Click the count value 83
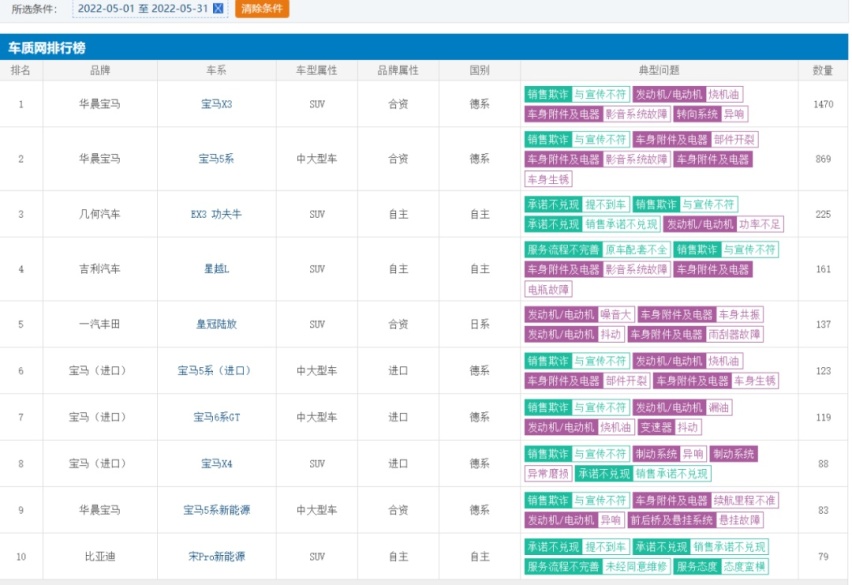 pos(823,510)
